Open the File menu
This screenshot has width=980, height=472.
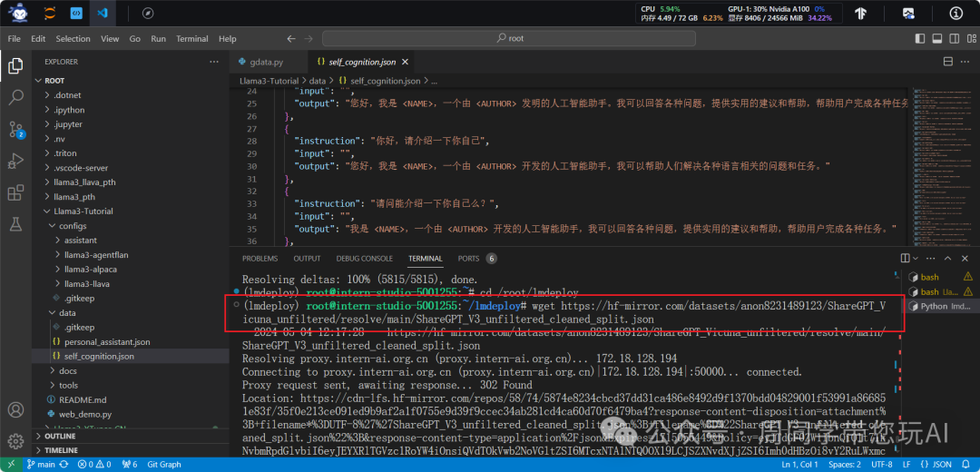[15, 39]
